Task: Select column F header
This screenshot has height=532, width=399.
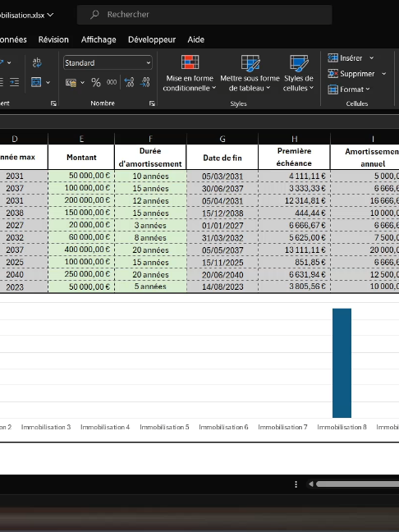Action: click(x=150, y=139)
